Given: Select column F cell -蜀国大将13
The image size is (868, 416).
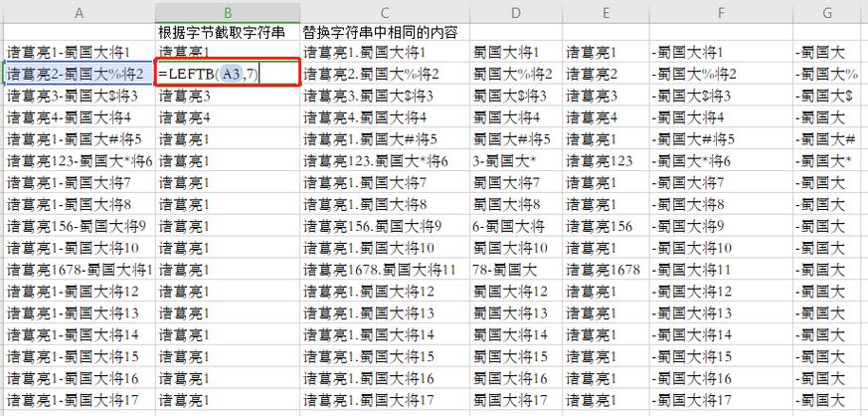Looking at the screenshot, I should (721, 312).
